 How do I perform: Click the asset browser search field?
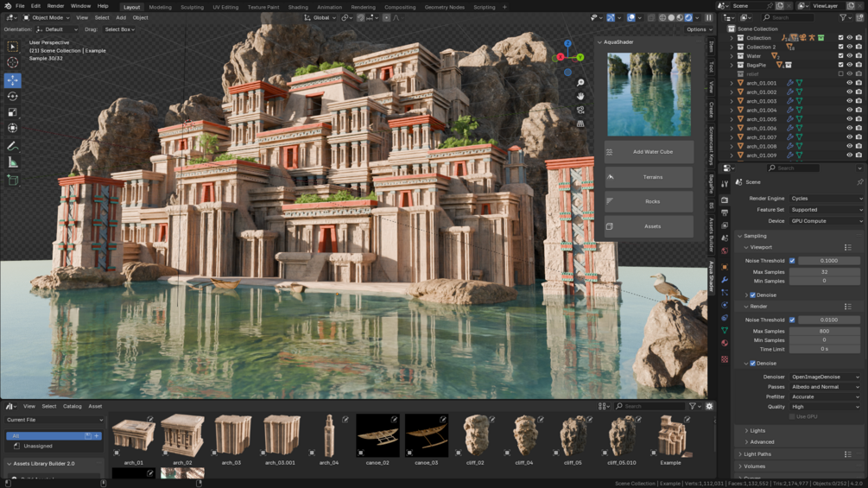click(649, 406)
